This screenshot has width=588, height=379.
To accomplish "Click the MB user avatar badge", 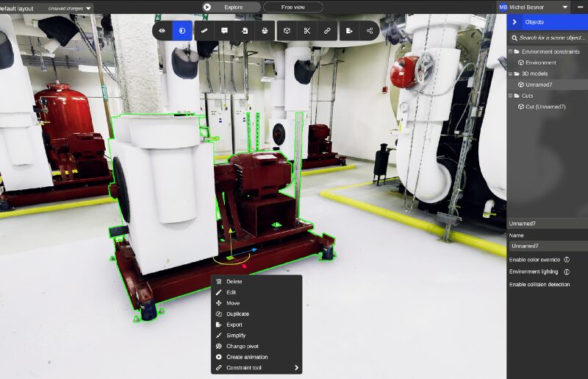I will coord(503,7).
